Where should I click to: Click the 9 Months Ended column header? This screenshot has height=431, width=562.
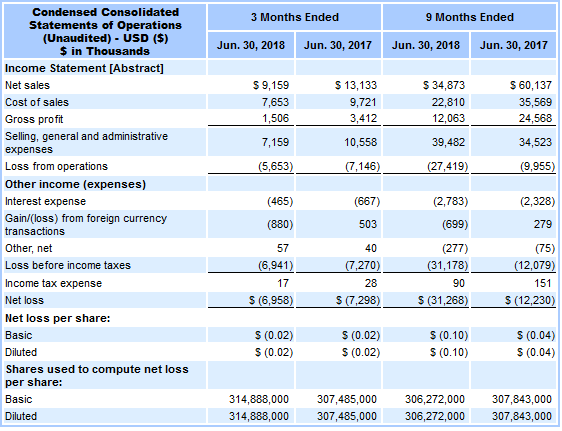pyautogui.click(x=470, y=17)
